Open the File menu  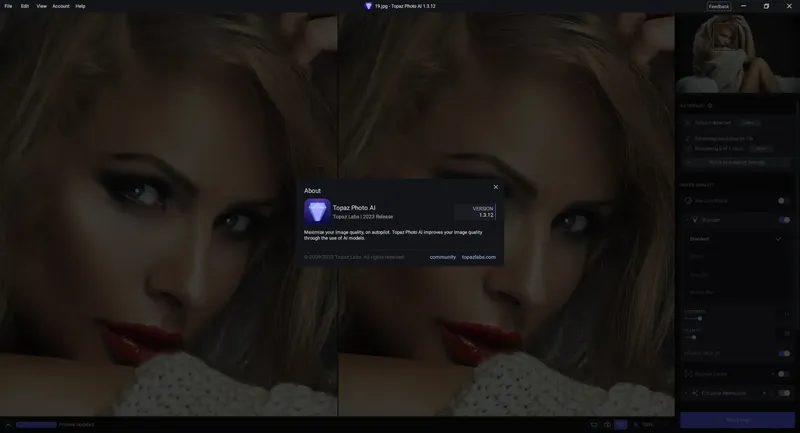[8, 6]
